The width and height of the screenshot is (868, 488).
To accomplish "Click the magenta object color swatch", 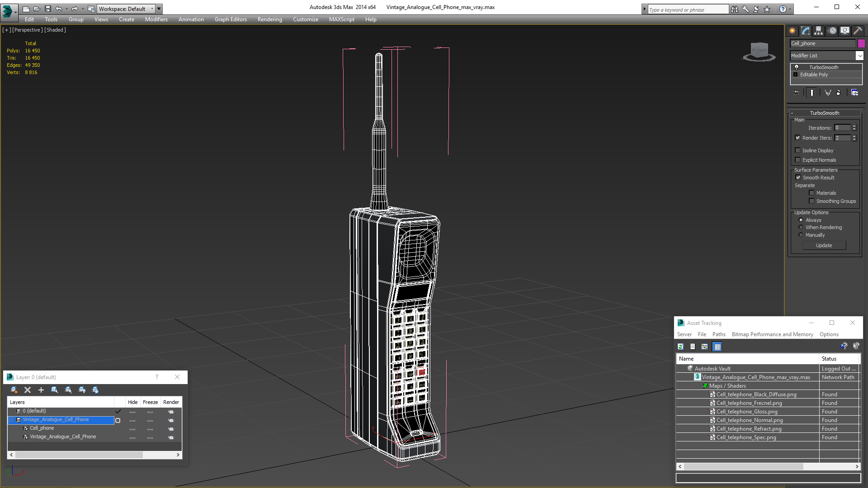I will coord(862,43).
